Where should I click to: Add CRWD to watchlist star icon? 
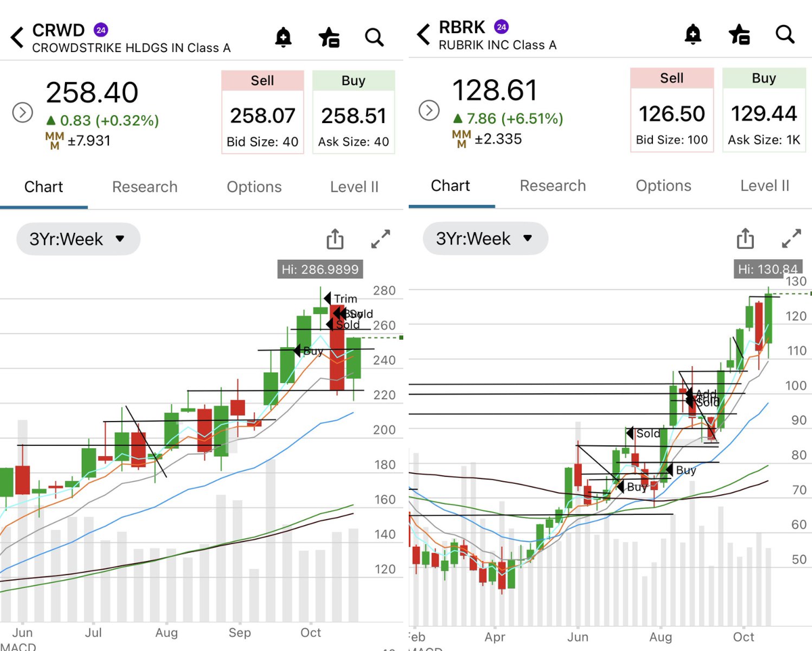pos(329,37)
